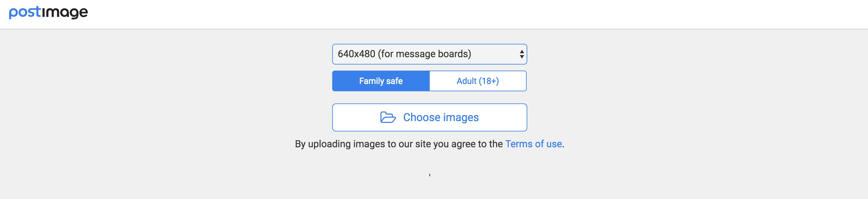868x199 pixels.
Task: Click the up-down arrows on resize selector
Action: tap(521, 54)
